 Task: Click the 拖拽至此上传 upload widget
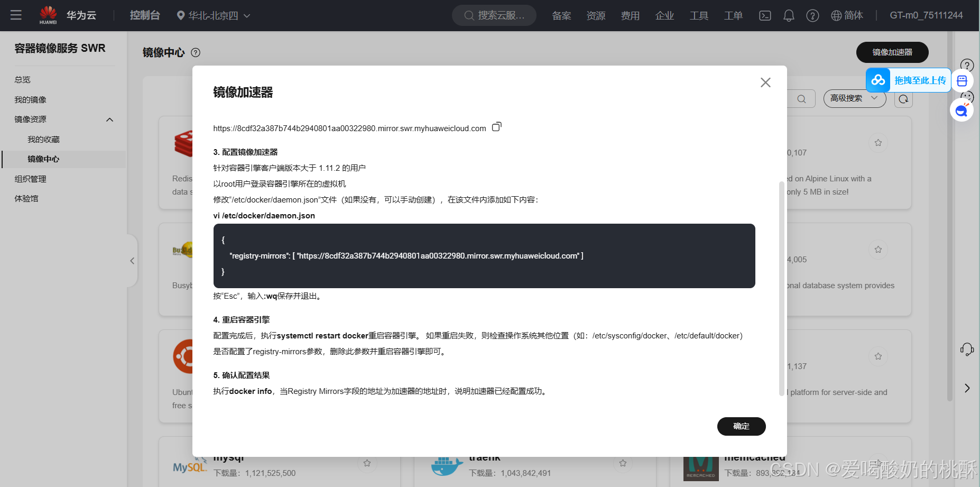click(x=909, y=80)
